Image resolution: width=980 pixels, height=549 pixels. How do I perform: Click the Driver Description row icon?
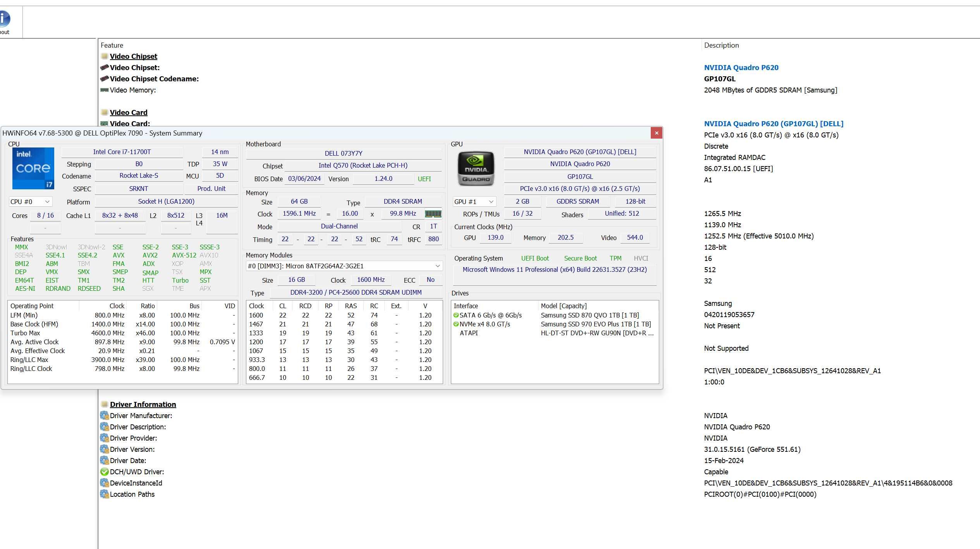point(104,427)
